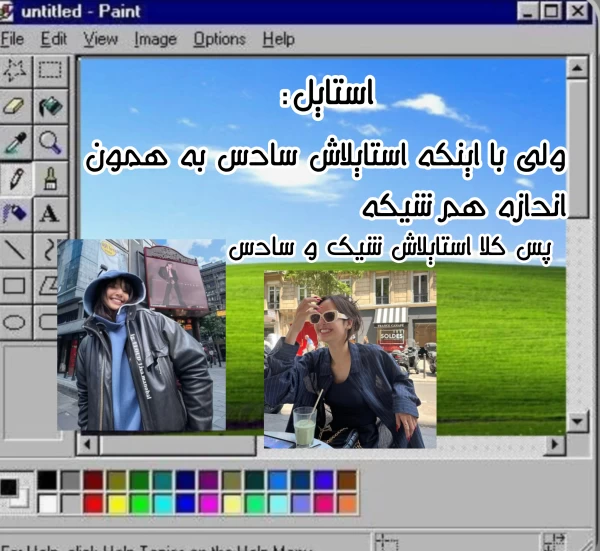Screen dimensions: 600x551
Task: Click the text line starting "ولی با اینکه"
Action: point(325,158)
